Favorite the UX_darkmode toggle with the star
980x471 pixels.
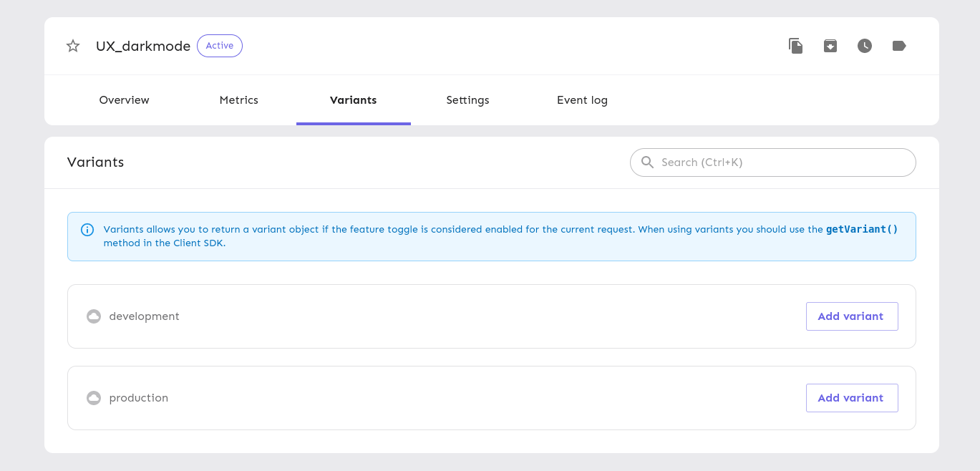point(73,47)
